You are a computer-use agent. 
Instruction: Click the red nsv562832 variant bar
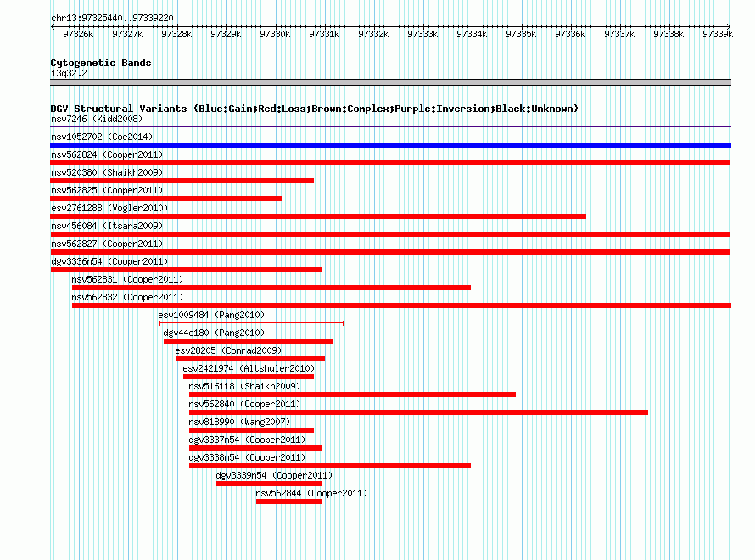[401, 305]
